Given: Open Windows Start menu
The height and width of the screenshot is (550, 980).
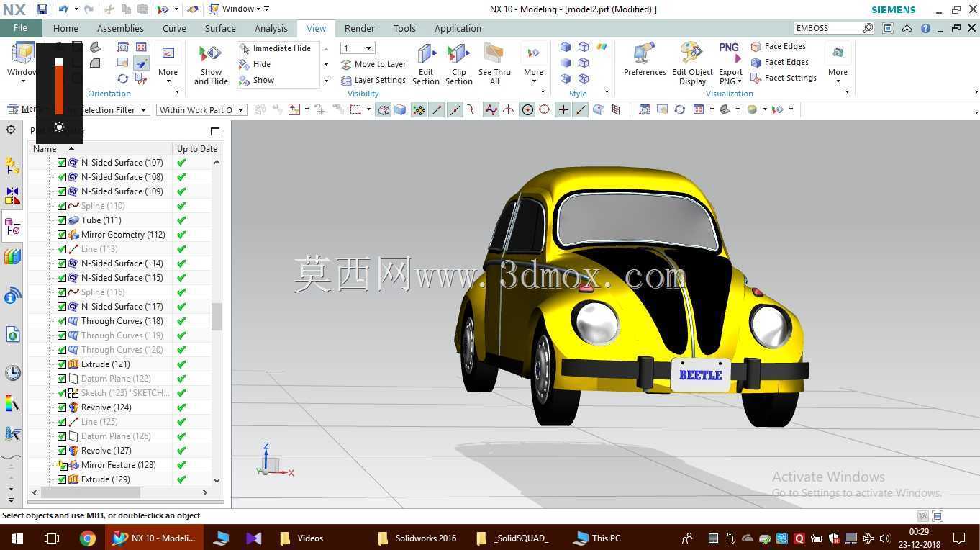Looking at the screenshot, I should coord(17,538).
